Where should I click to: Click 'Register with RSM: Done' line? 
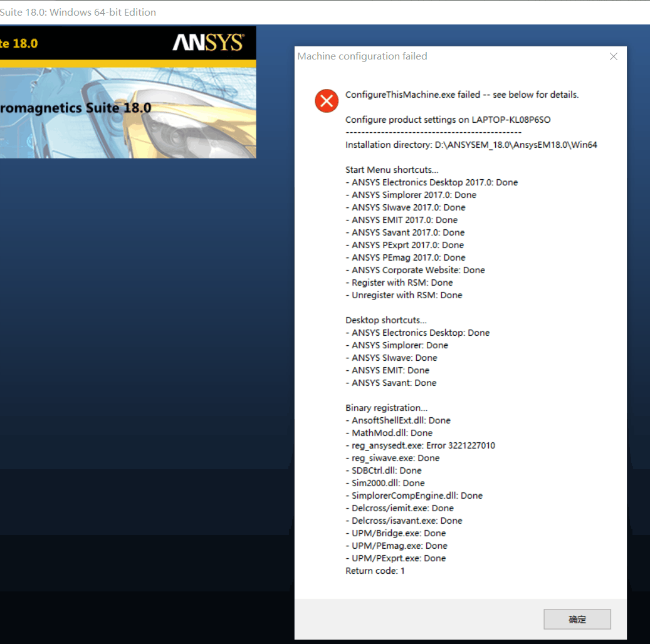tap(399, 283)
